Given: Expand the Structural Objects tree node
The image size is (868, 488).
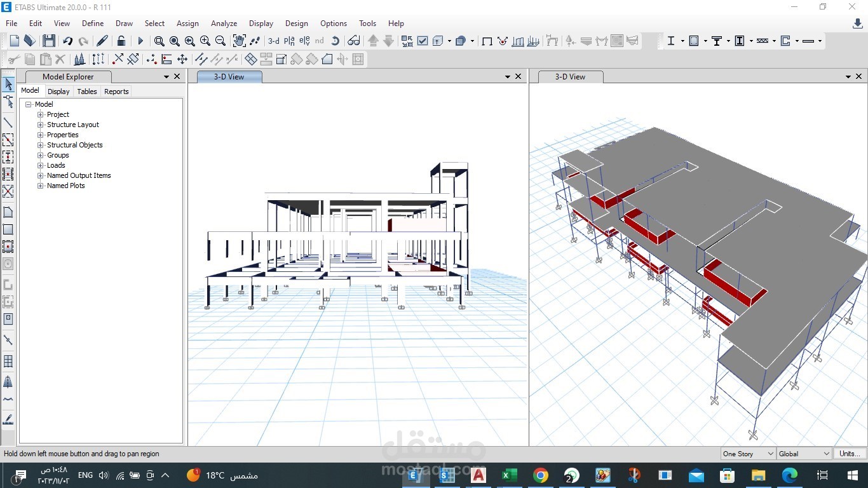Looking at the screenshot, I should pos(41,145).
